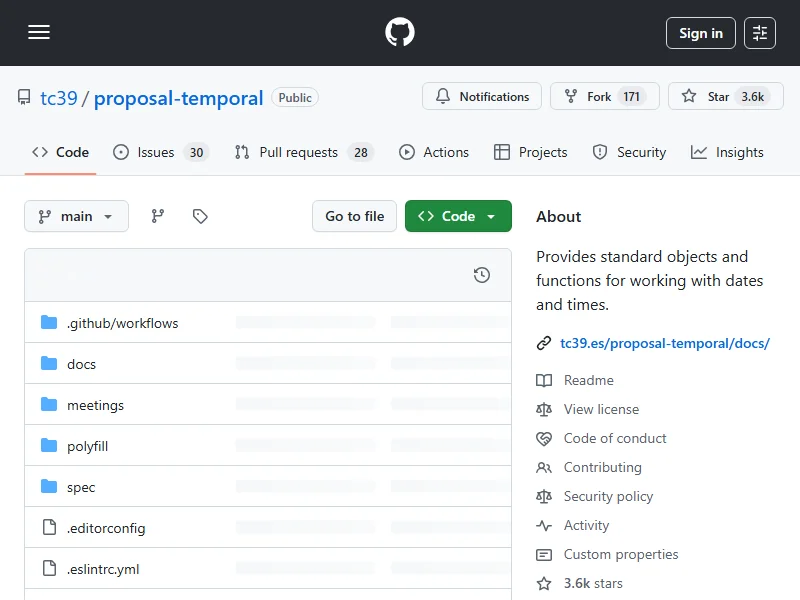This screenshot has height=600, width=800.
Task: Open the polyfill folder
Action: point(87,446)
